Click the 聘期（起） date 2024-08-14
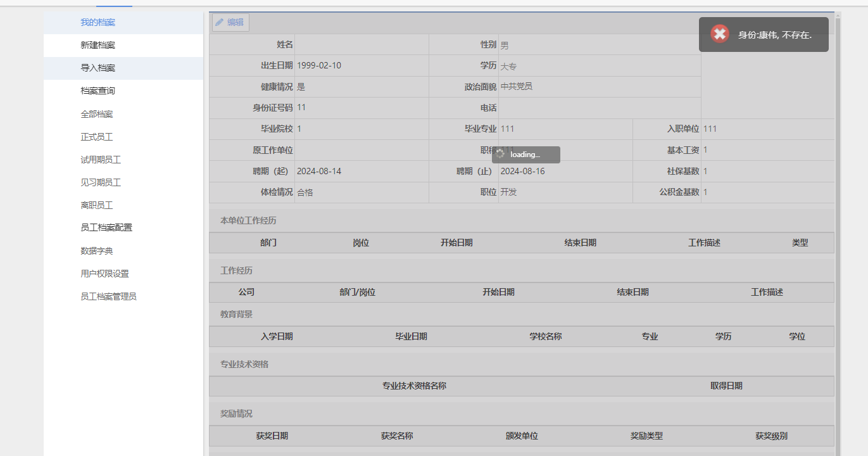This screenshot has height=456, width=868. point(319,171)
